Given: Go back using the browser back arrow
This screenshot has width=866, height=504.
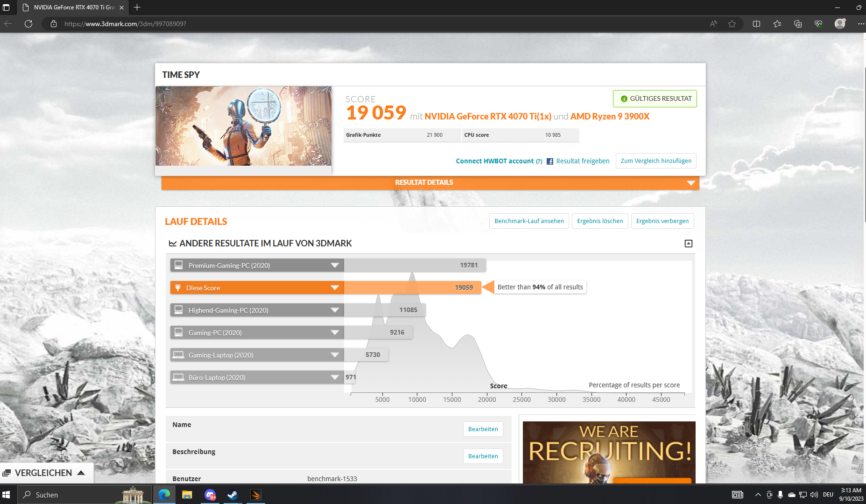Looking at the screenshot, I should [x=8, y=24].
